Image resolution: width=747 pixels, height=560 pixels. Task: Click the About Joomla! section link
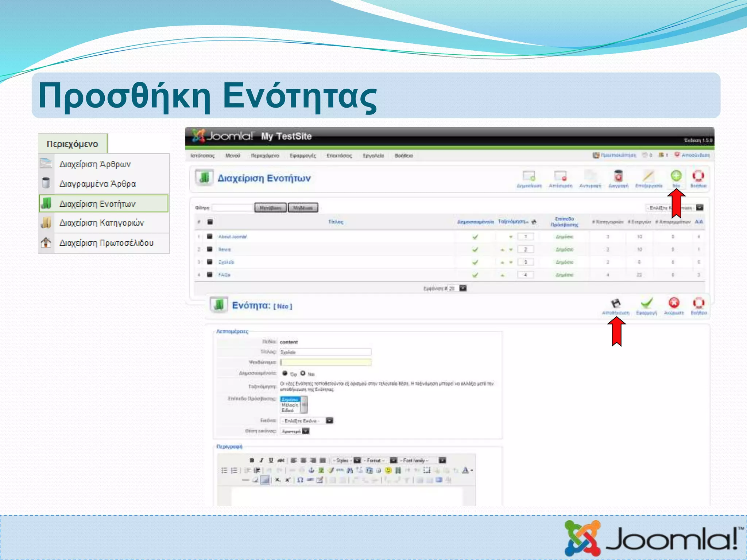tap(232, 237)
